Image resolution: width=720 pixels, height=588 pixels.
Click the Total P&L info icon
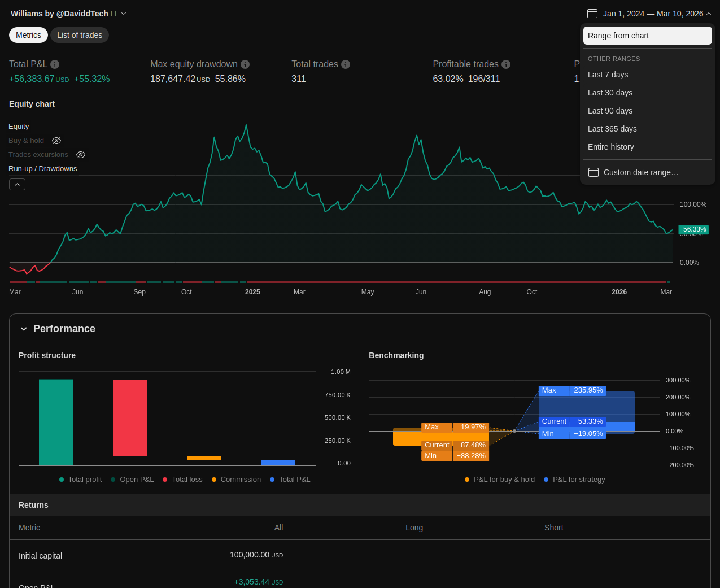tap(55, 64)
